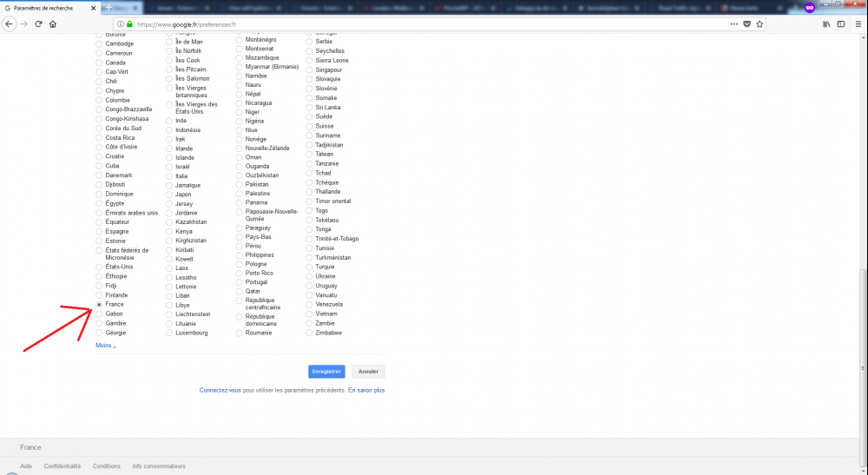Pick Turquie radio option
This screenshot has height=475, width=868.
[310, 267]
